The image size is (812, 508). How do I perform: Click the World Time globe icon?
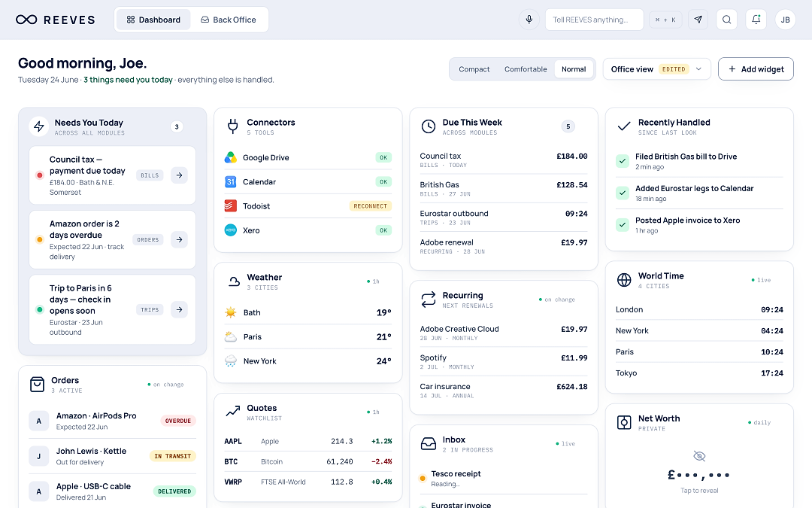click(x=624, y=280)
